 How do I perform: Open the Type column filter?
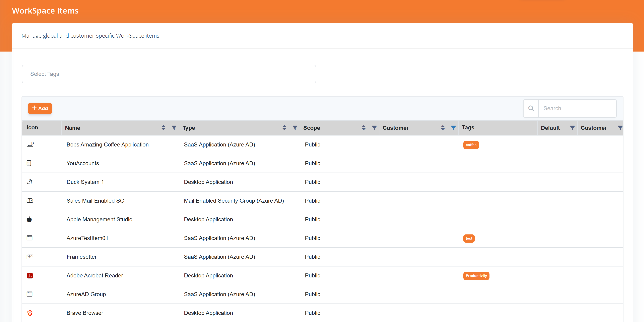click(x=295, y=128)
